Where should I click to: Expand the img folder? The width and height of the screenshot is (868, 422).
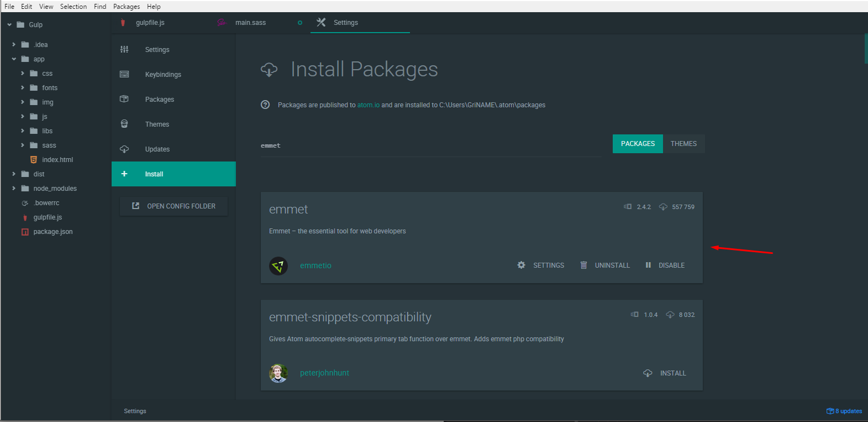tap(23, 102)
